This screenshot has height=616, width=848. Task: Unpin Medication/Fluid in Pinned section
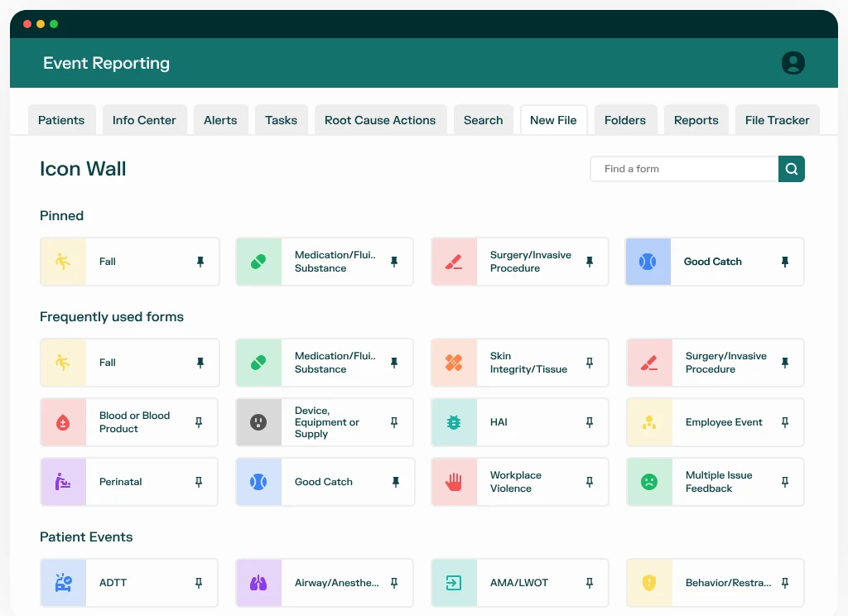(394, 262)
